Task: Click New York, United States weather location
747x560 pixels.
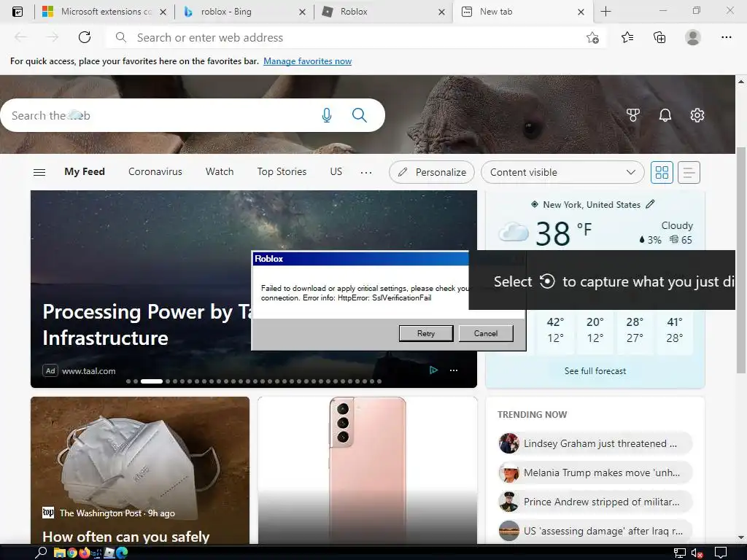Action: [x=591, y=205]
